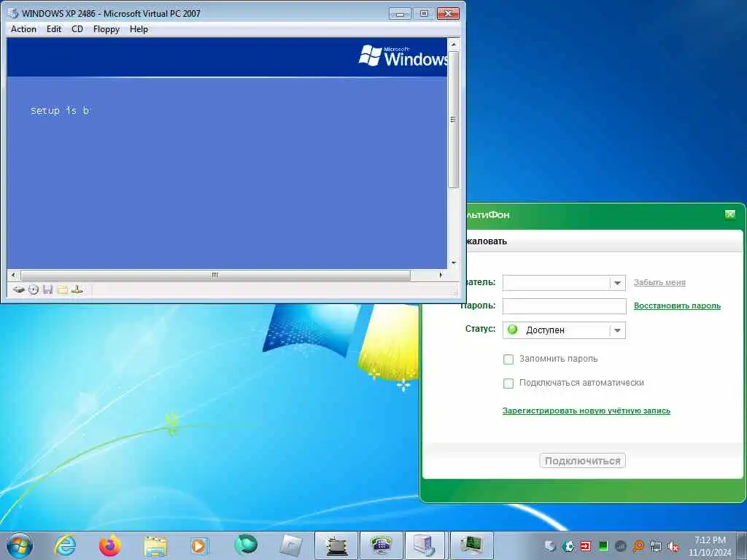Switch to the virtual machine window taskbar button

472,545
